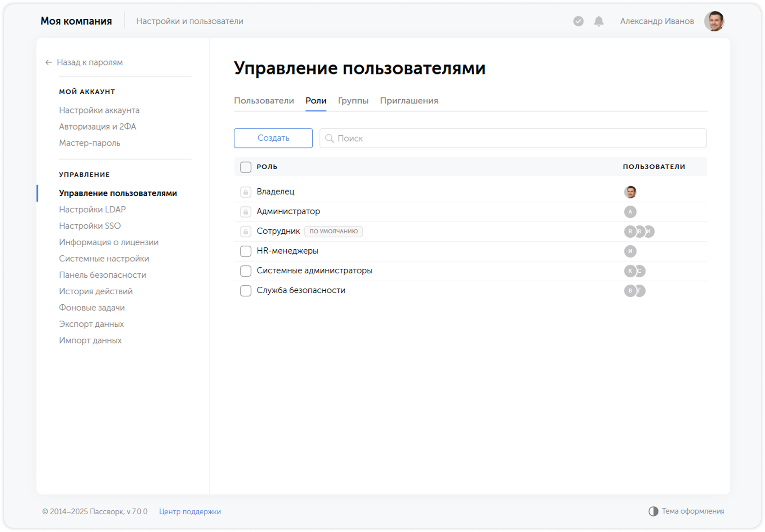Click the magnifier icon in the search bar
This screenshot has height=532, width=765.
tap(330, 138)
